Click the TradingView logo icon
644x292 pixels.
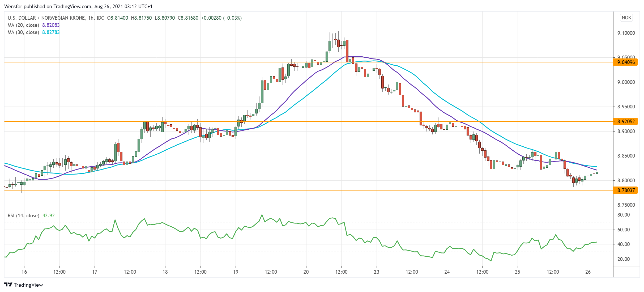coord(8,285)
